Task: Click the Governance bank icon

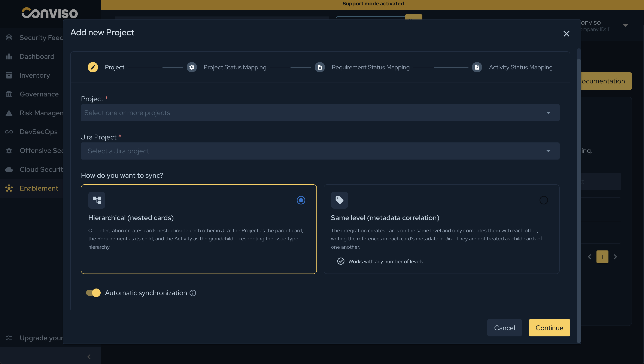Action: pos(9,94)
